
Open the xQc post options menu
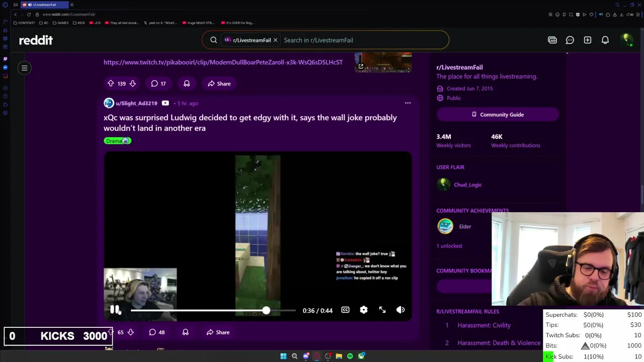click(408, 103)
